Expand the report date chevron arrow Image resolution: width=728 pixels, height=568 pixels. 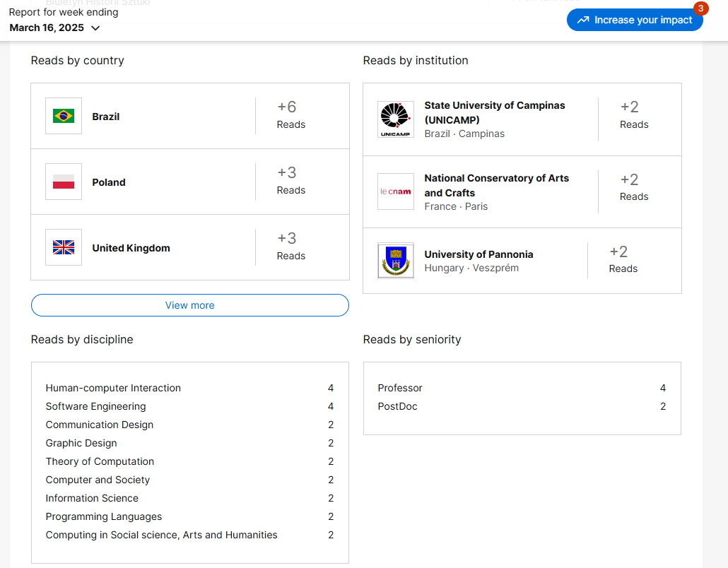click(x=95, y=28)
